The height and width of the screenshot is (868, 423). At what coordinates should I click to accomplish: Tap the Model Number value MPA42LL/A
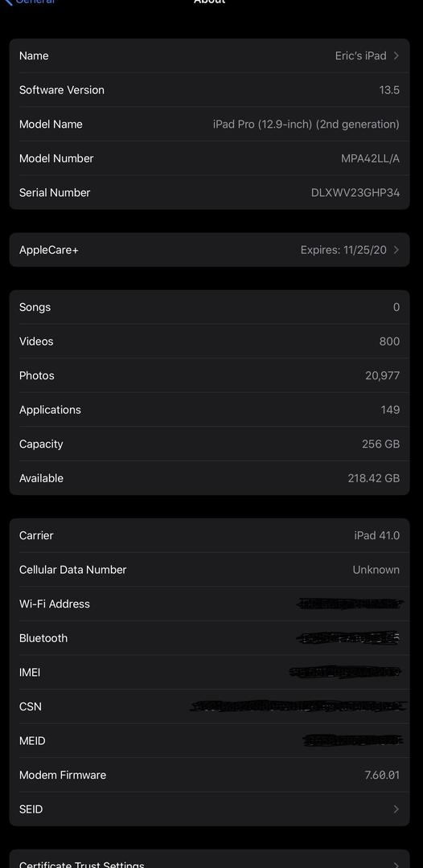370,158
